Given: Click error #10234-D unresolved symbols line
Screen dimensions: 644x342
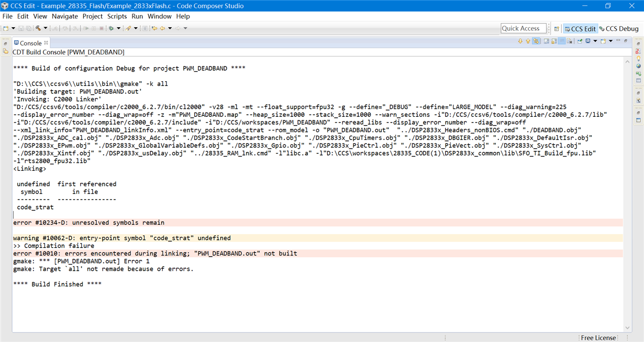Looking at the screenshot, I should coord(318,223).
